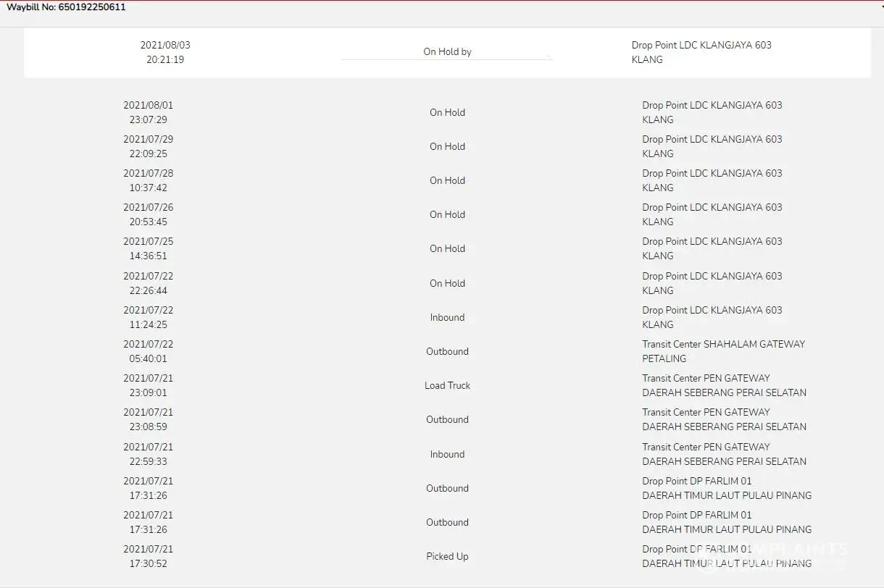Screen dimensions: 884x588
Task: Click waybill number 650192250611 heading
Action: pos(66,7)
